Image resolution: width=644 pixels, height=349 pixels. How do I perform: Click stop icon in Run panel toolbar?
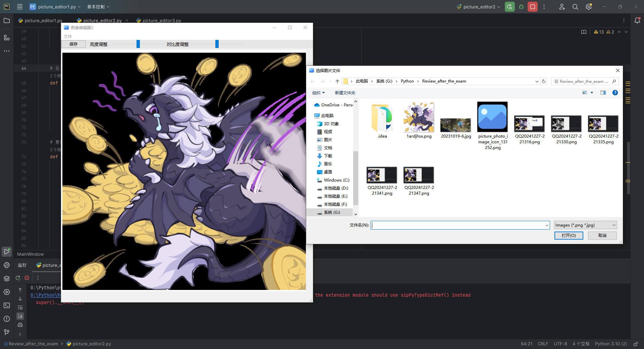click(27, 278)
